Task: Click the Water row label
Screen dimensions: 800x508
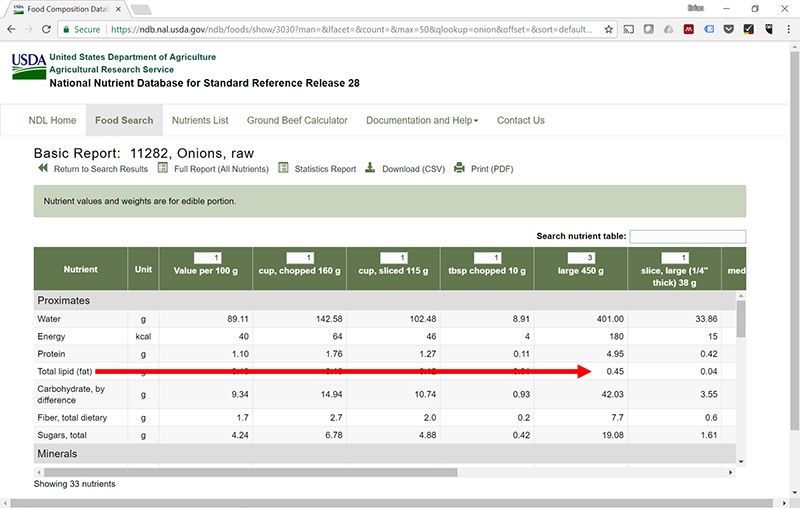Action: (x=49, y=319)
